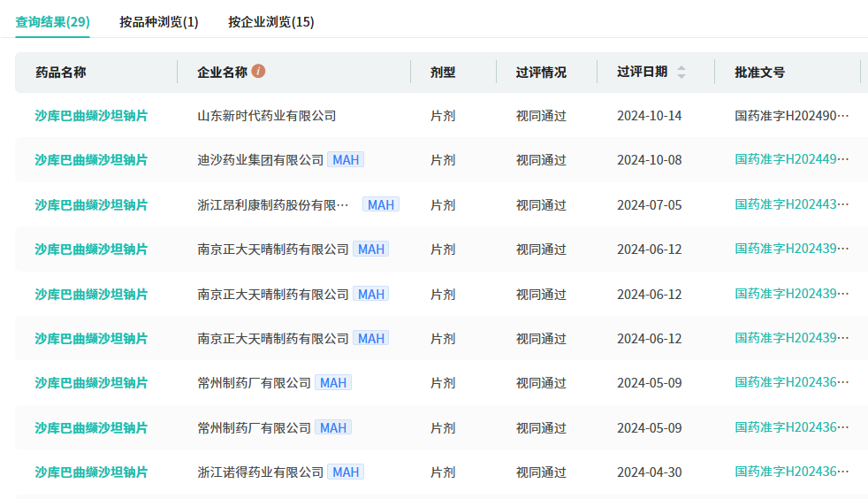Open the 按品种浏览(1) tab
868x499 pixels.
[x=159, y=22]
